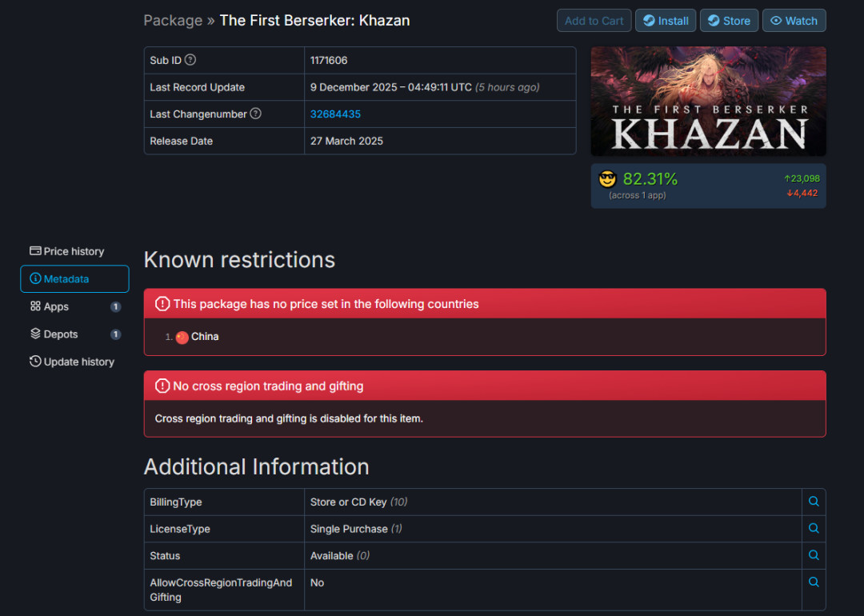
Task: Toggle Watch for this package
Action: click(794, 20)
